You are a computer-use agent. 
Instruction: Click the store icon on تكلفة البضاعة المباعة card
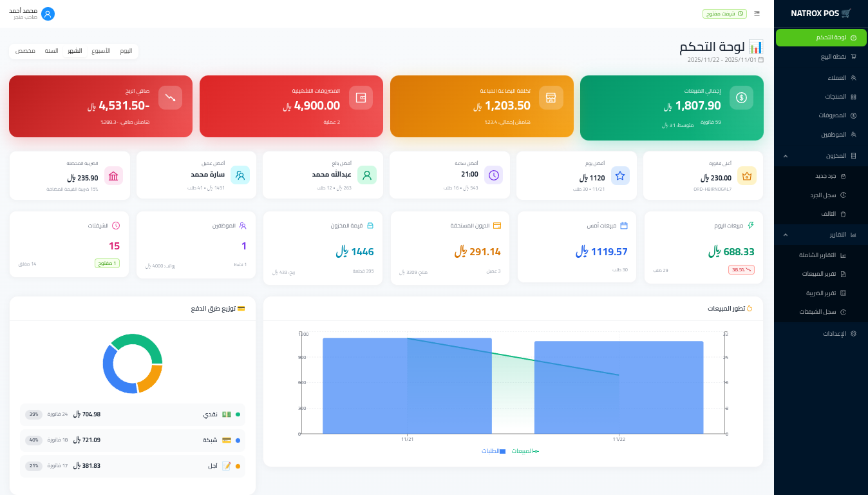coord(551,97)
